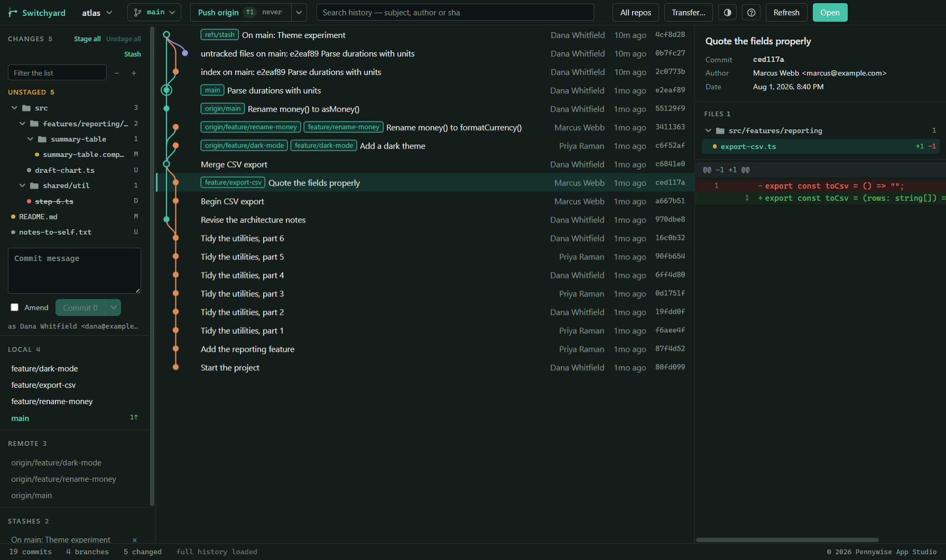Click the All repos button
This screenshot has height=560, width=946.
[x=636, y=13]
